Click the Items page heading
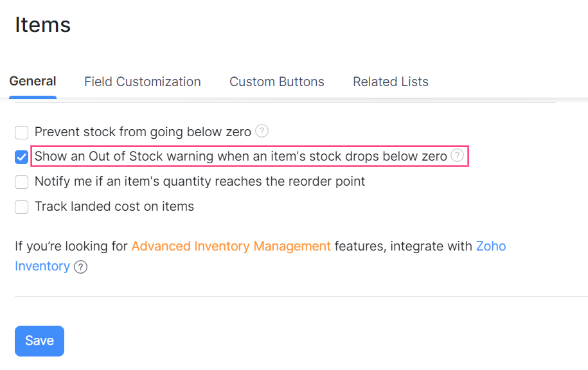588x370 pixels. [x=43, y=25]
